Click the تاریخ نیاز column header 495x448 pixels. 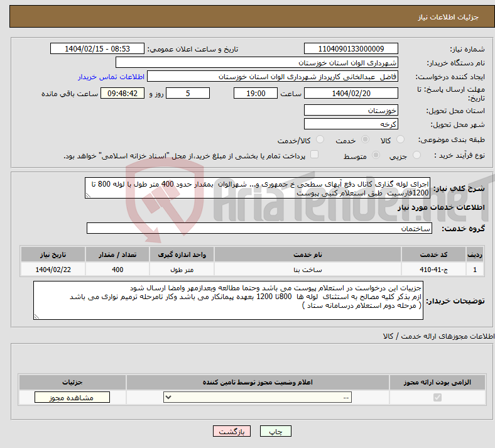[53, 254]
